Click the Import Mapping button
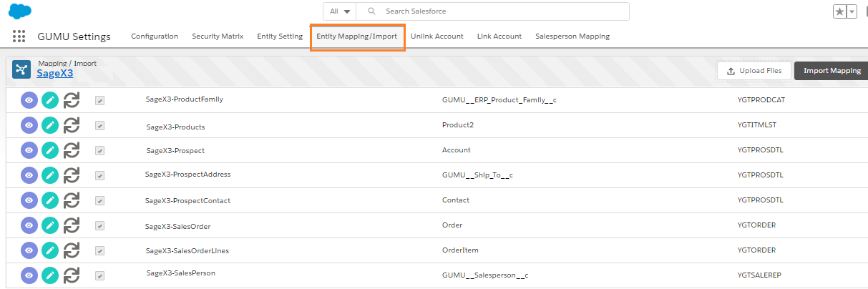The width and height of the screenshot is (868, 289). [832, 71]
